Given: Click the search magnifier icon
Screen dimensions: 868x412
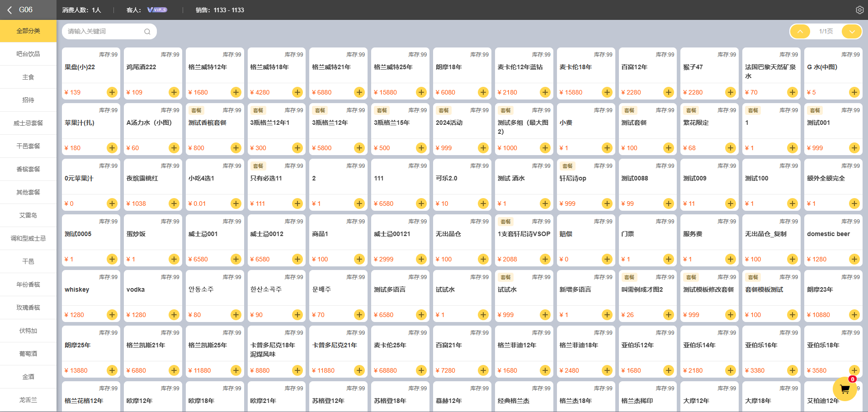Looking at the screenshot, I should [x=147, y=32].
